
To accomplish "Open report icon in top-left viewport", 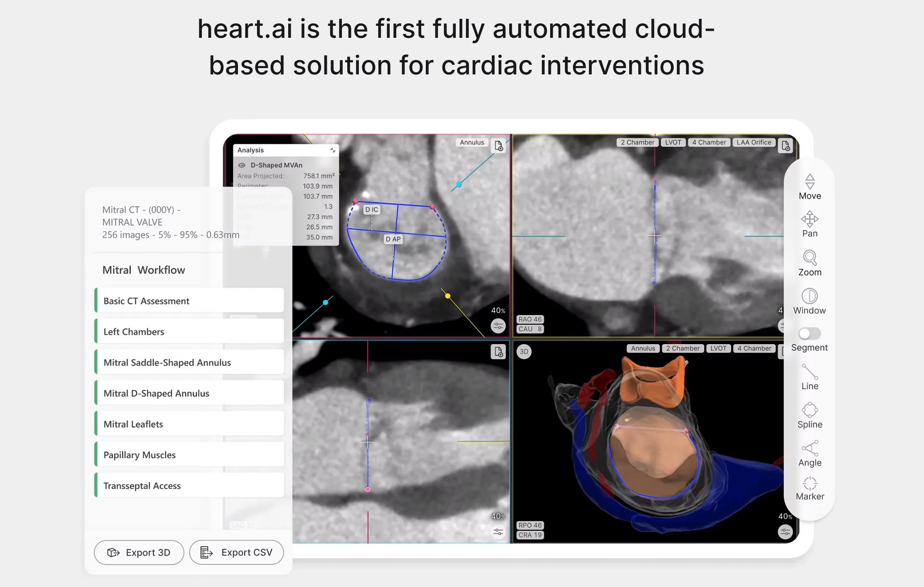I will click(x=499, y=146).
